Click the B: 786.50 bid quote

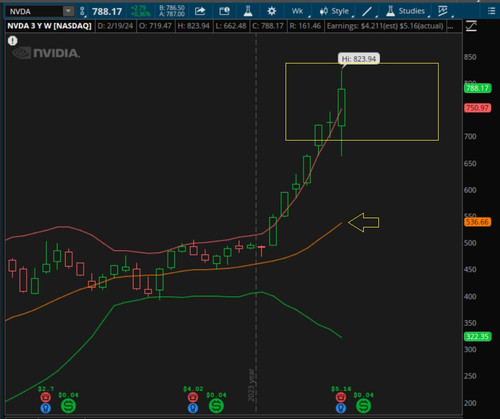[x=172, y=8]
